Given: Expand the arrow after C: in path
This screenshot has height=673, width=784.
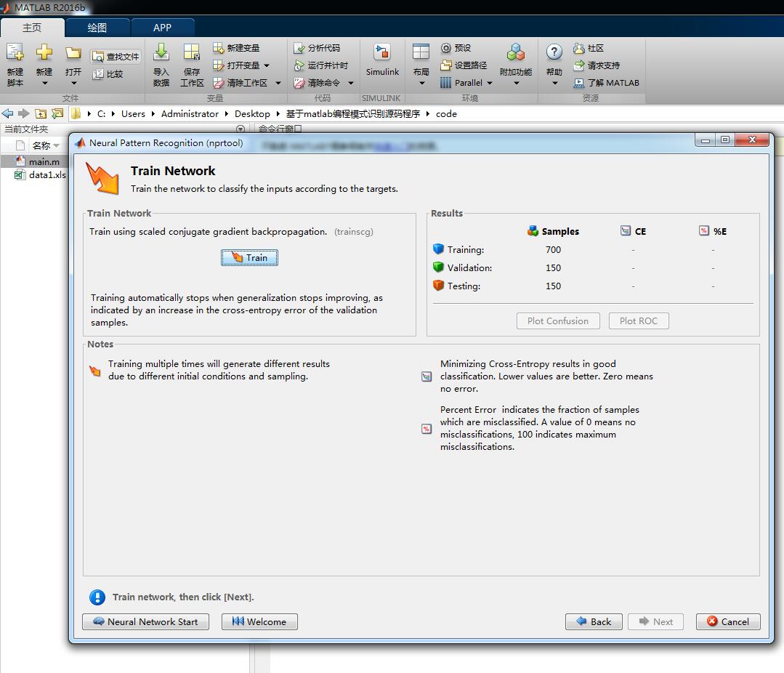Looking at the screenshot, I should pyautogui.click(x=113, y=114).
